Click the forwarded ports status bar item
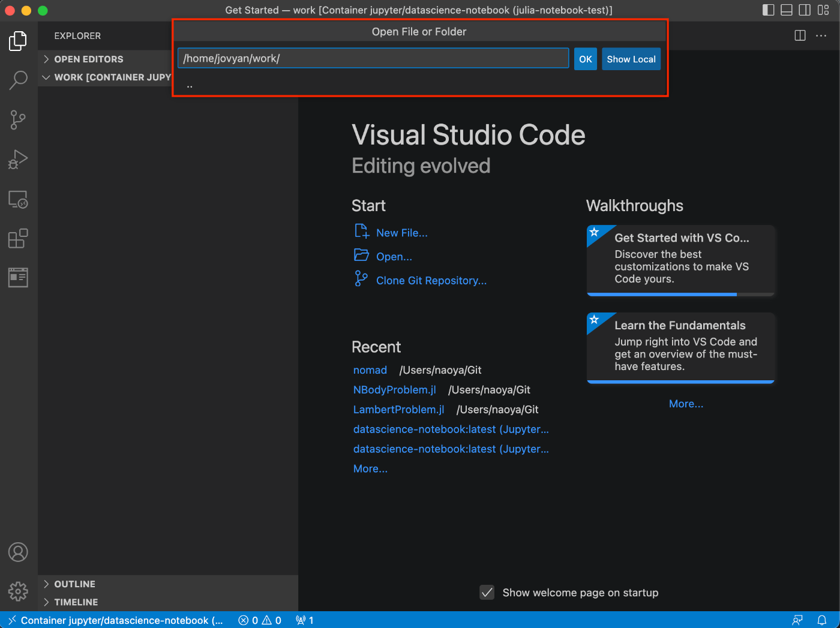Viewport: 840px width, 628px height. click(305, 620)
